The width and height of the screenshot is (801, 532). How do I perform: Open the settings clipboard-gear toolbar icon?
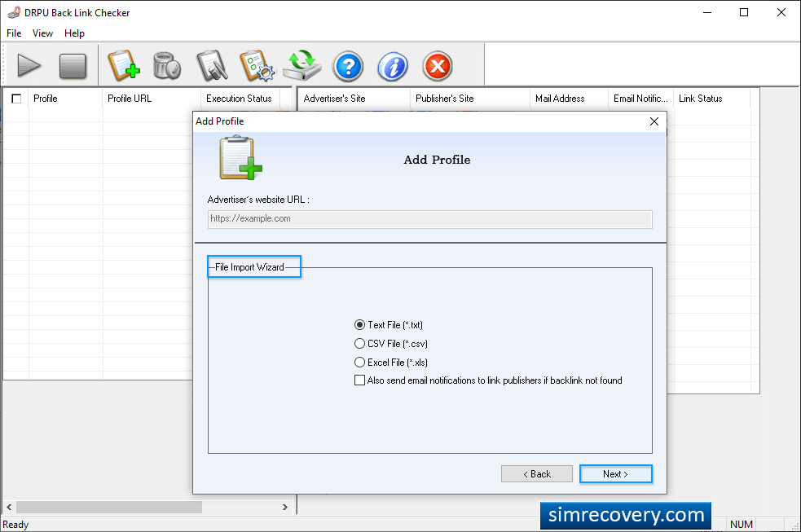coord(257,66)
